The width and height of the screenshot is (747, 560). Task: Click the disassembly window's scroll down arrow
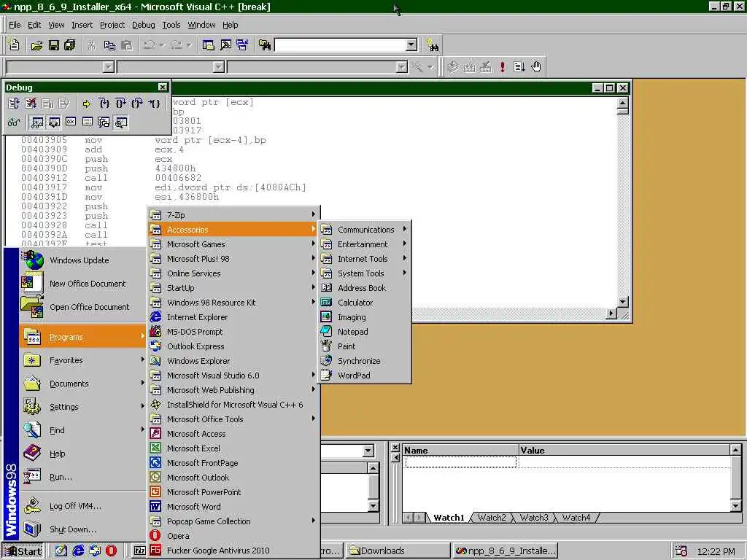tap(623, 302)
